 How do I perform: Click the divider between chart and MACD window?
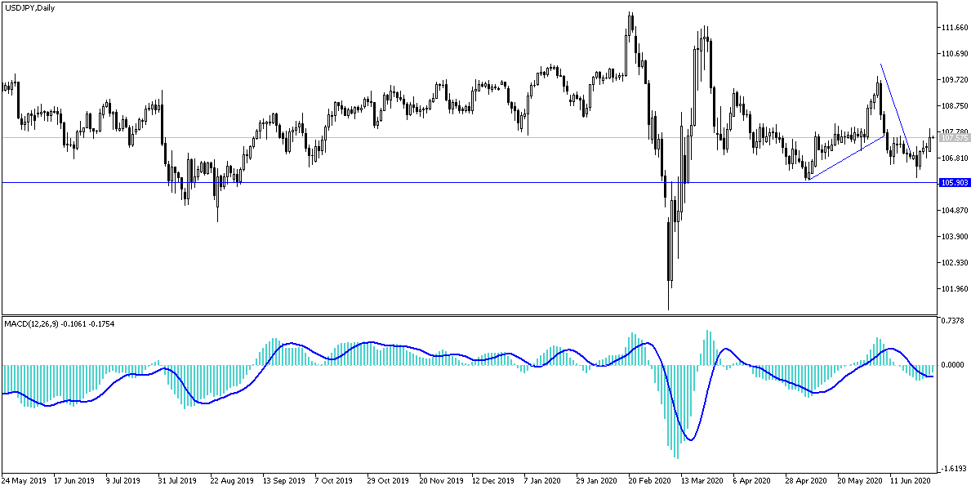[x=490, y=314]
